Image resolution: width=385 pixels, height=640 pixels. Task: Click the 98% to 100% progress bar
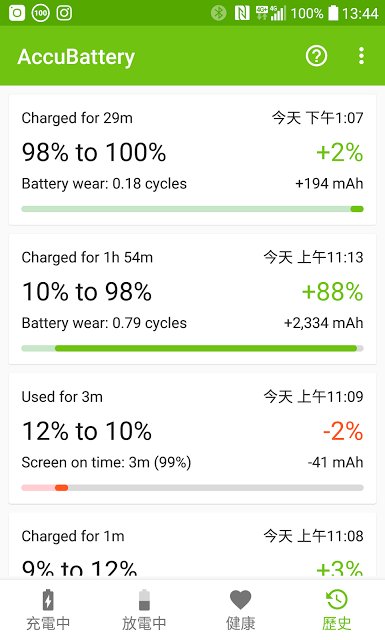click(x=192, y=209)
